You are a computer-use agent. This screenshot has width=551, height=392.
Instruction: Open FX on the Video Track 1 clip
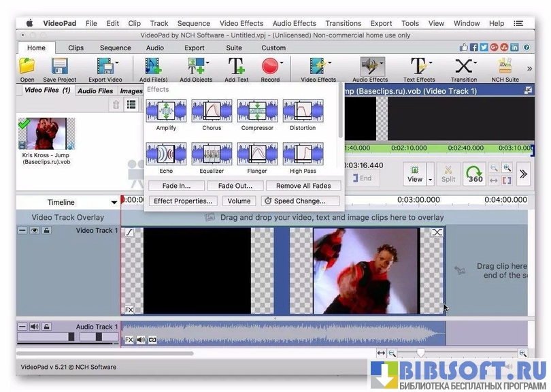(x=129, y=310)
